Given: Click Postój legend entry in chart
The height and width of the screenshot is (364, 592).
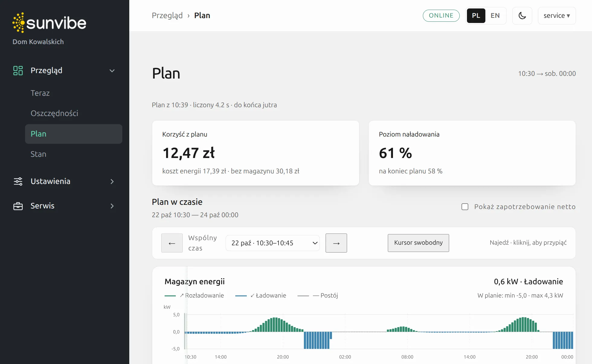Looking at the screenshot, I should tap(318, 295).
